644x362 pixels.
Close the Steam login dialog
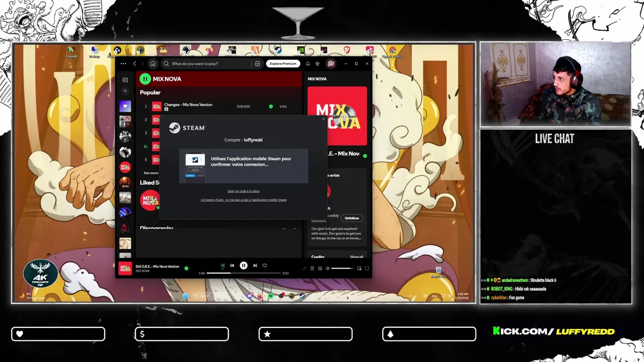coord(324,119)
